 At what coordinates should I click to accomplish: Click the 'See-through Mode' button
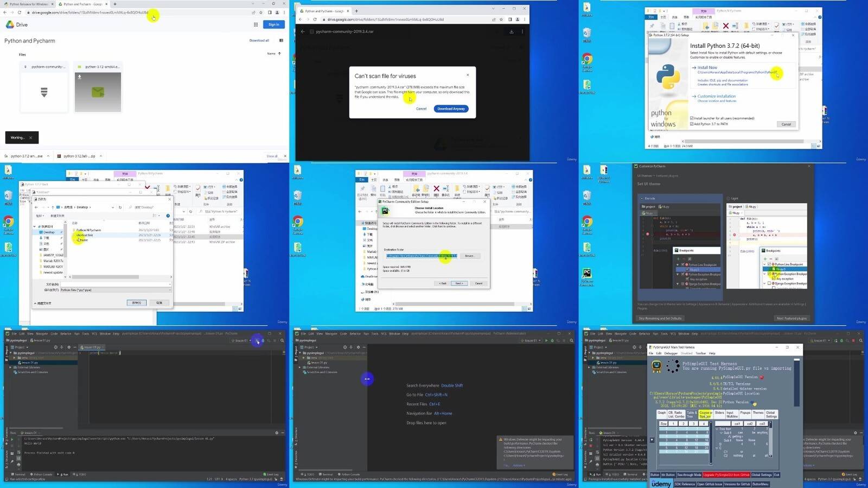coord(689,475)
